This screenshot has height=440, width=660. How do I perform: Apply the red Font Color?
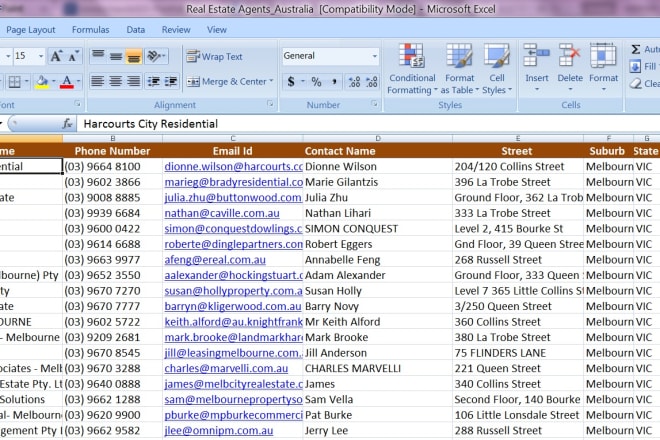tap(67, 81)
